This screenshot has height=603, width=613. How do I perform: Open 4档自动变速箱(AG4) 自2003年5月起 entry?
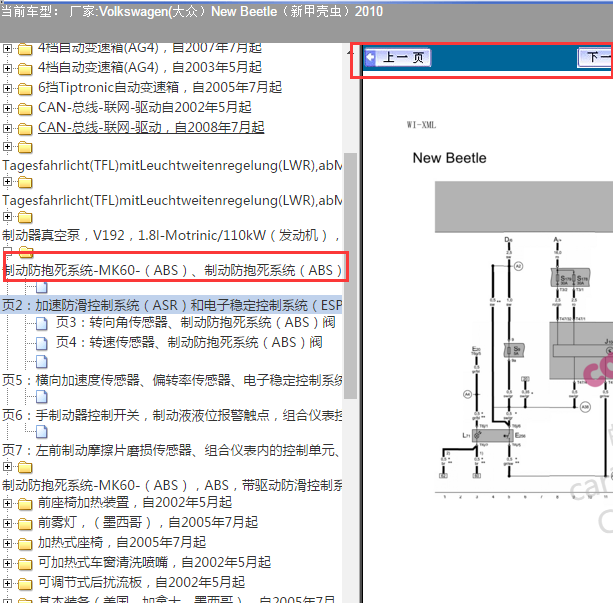pyautogui.click(x=150, y=68)
